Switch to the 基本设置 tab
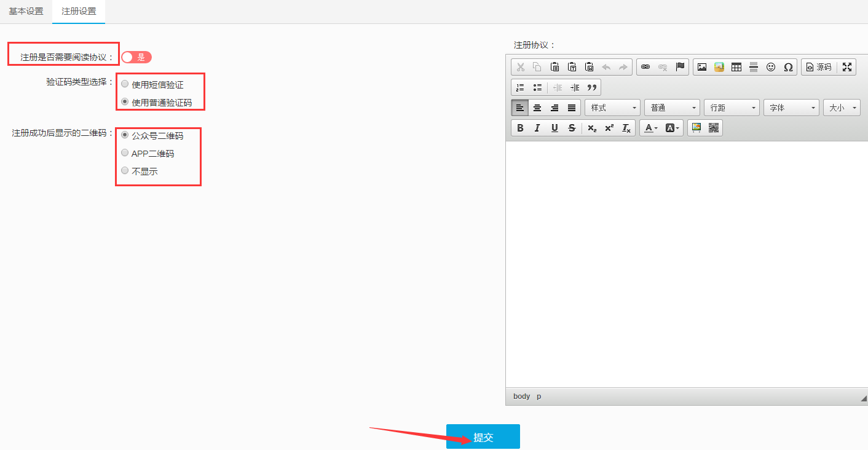The height and width of the screenshot is (450, 868). pyautogui.click(x=26, y=12)
